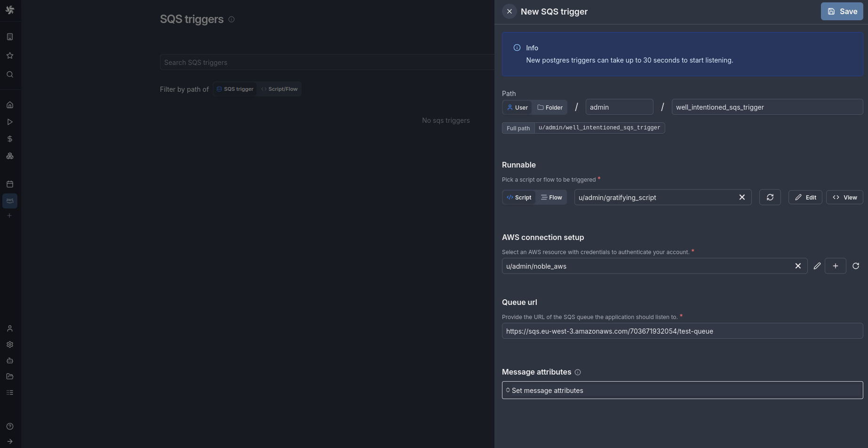Open Variables dollar icon in sidebar
868x448 pixels.
pos(10,139)
